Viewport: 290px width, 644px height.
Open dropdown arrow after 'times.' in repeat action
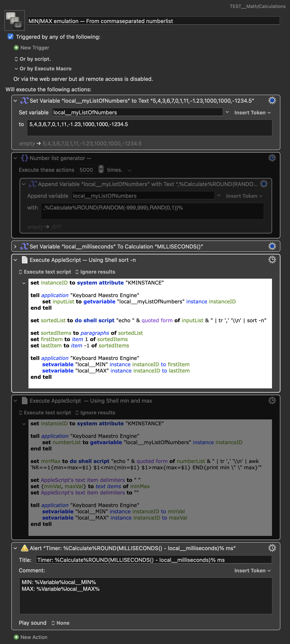click(129, 170)
